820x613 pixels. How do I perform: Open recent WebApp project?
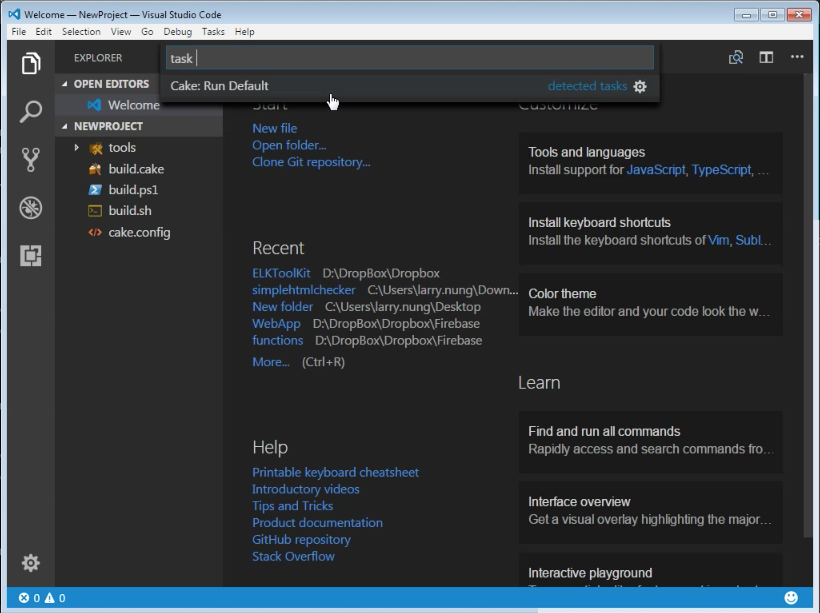[x=276, y=323]
